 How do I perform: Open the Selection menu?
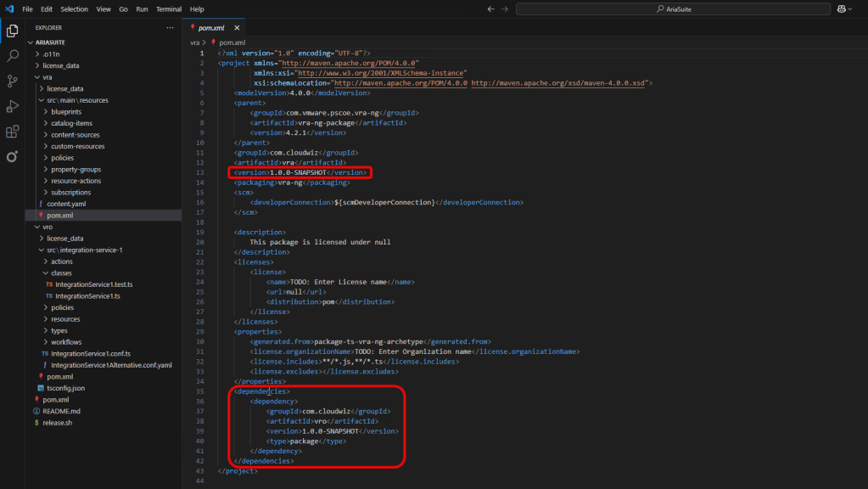coord(74,8)
